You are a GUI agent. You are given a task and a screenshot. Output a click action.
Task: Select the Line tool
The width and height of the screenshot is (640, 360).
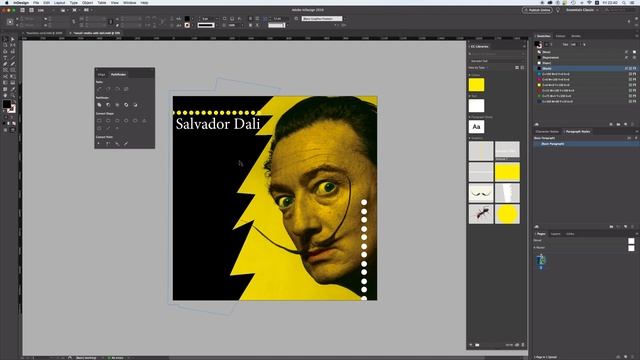[x=13, y=58]
